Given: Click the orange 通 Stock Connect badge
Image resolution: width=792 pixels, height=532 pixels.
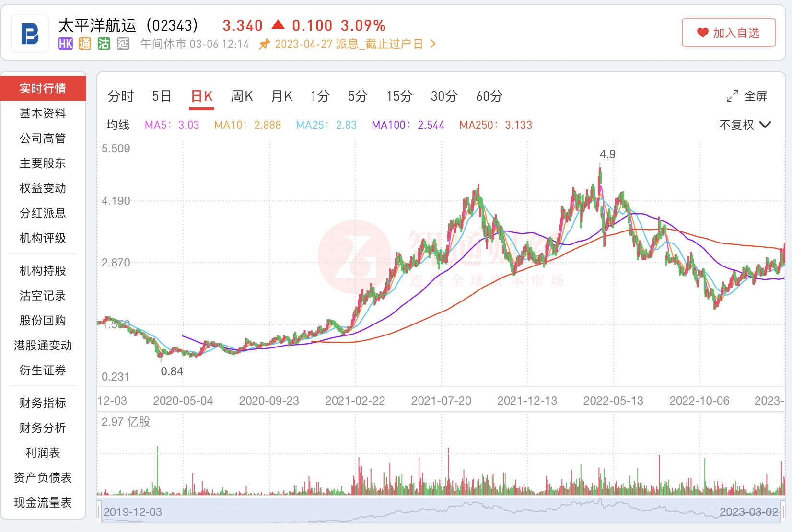Looking at the screenshot, I should tap(85, 44).
